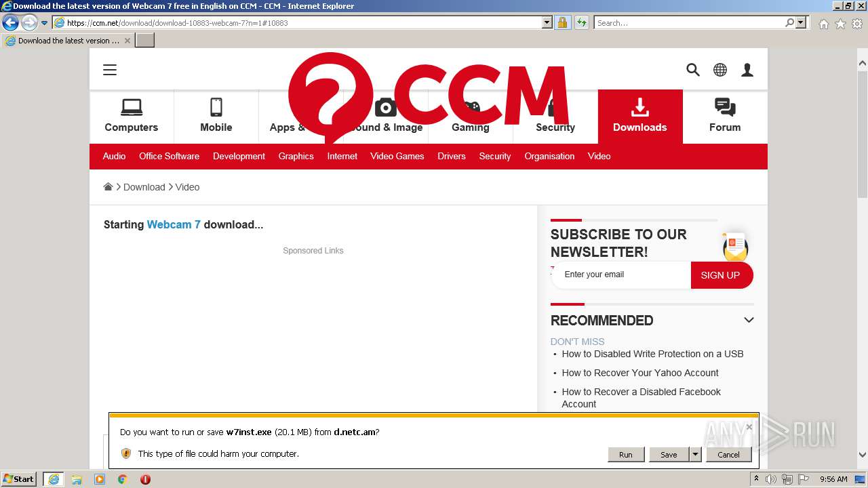868x488 pixels.
Task: Select Graphics category
Action: coord(296,156)
